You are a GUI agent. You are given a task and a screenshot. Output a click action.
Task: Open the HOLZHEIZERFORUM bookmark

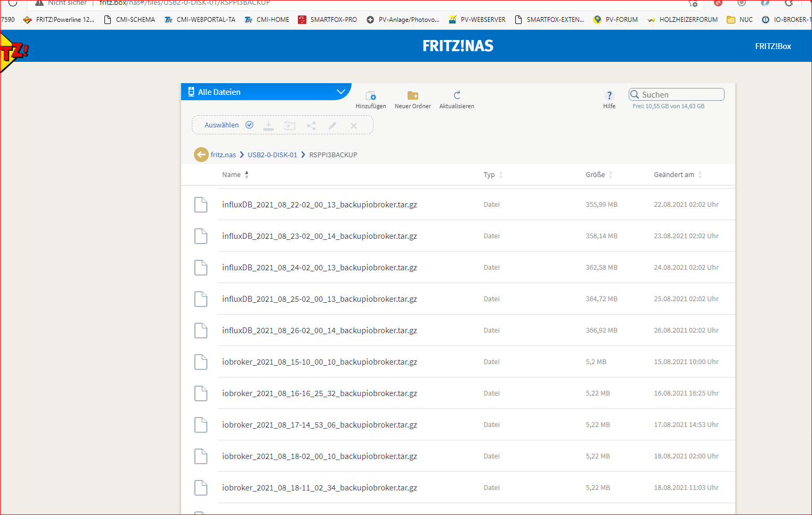coord(683,20)
